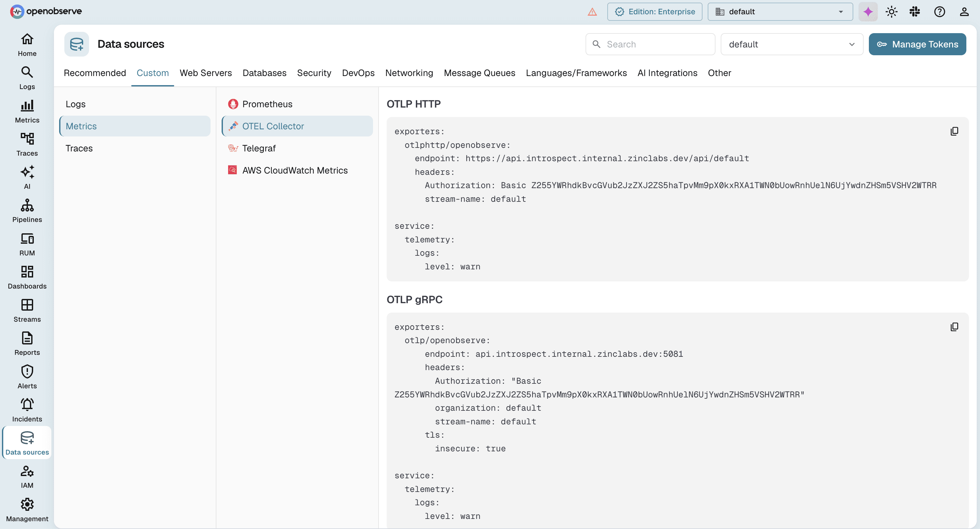
Task: Switch to the Recommended tab
Action: point(95,73)
